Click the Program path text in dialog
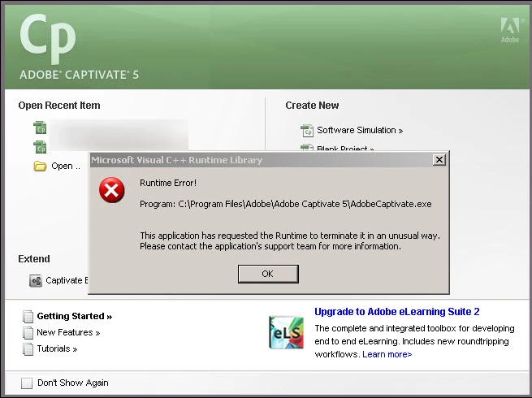 tap(286, 204)
